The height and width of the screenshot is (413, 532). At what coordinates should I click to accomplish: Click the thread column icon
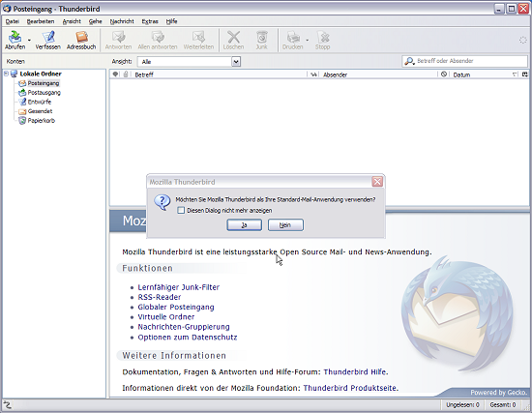click(x=115, y=74)
